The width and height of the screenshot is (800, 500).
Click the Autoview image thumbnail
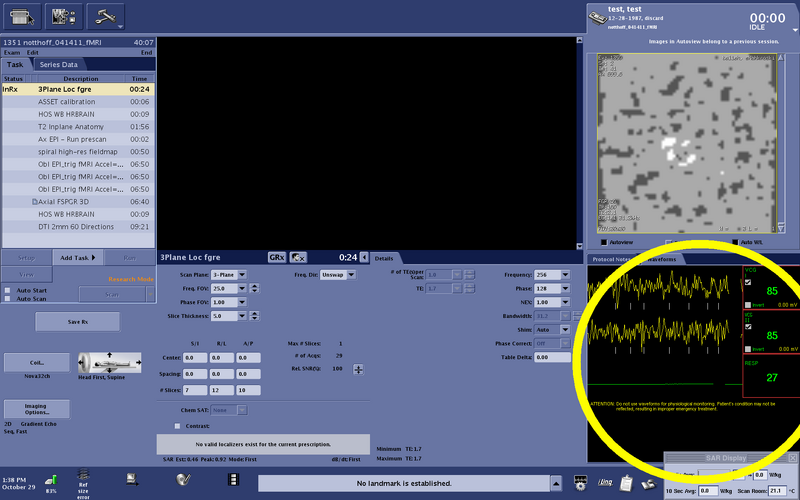click(687, 143)
